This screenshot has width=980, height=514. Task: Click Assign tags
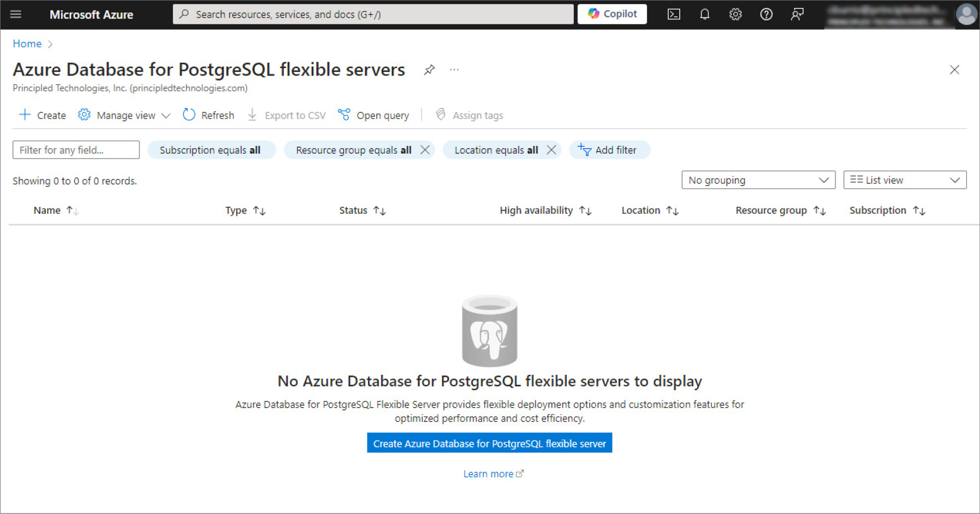point(469,115)
